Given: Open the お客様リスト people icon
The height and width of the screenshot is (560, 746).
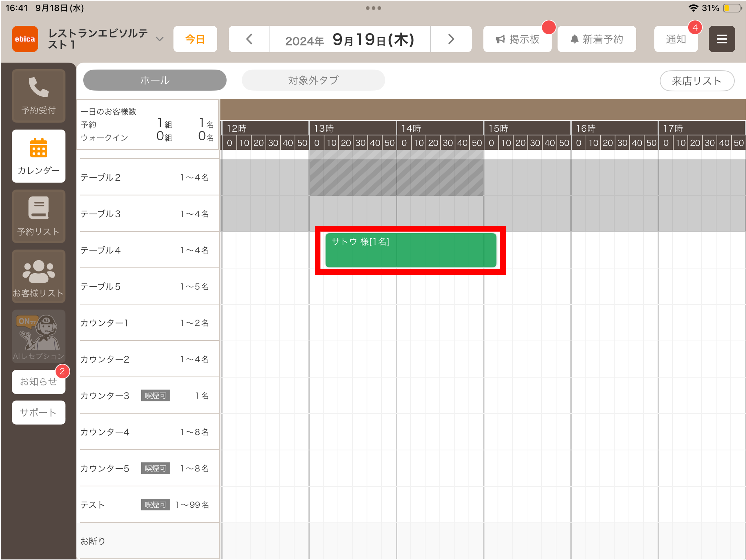Looking at the screenshot, I should [39, 276].
